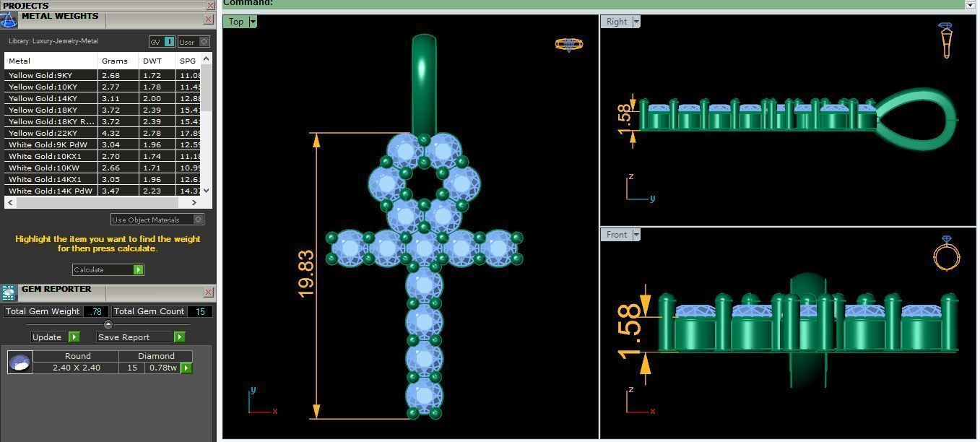980x442 pixels.
Task: Click the Diamond material cell
Action: click(156, 356)
